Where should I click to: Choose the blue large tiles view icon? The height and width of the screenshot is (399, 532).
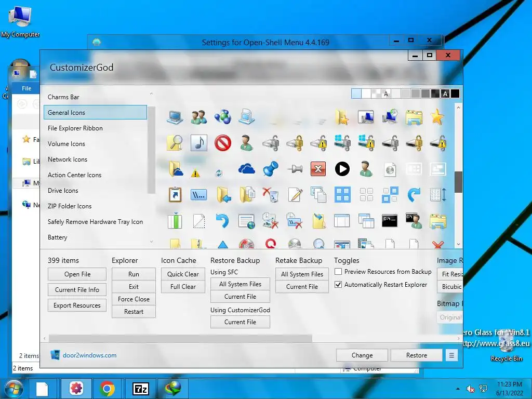[342, 195]
